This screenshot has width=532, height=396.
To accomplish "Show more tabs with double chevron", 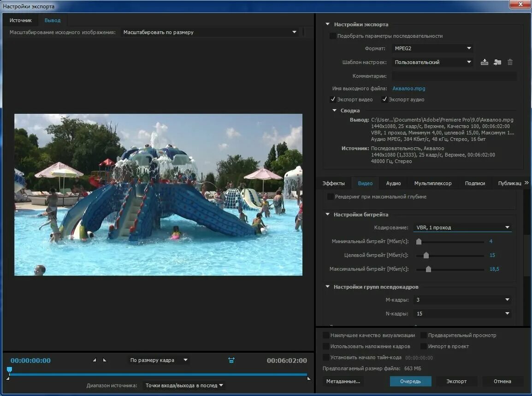I will point(526,183).
